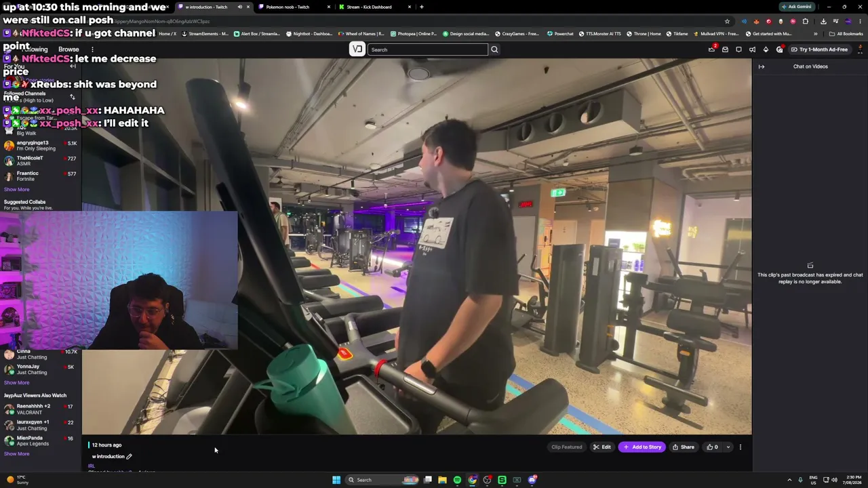Click Ask Gemini button
Image resolution: width=868 pixels, height=488 pixels.
tap(797, 7)
